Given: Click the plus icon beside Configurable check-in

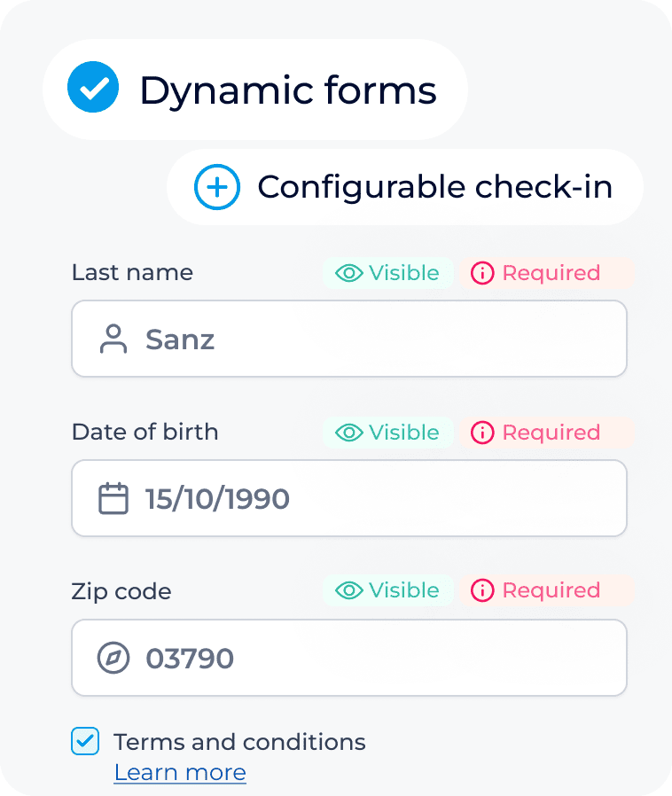Looking at the screenshot, I should point(217,187).
